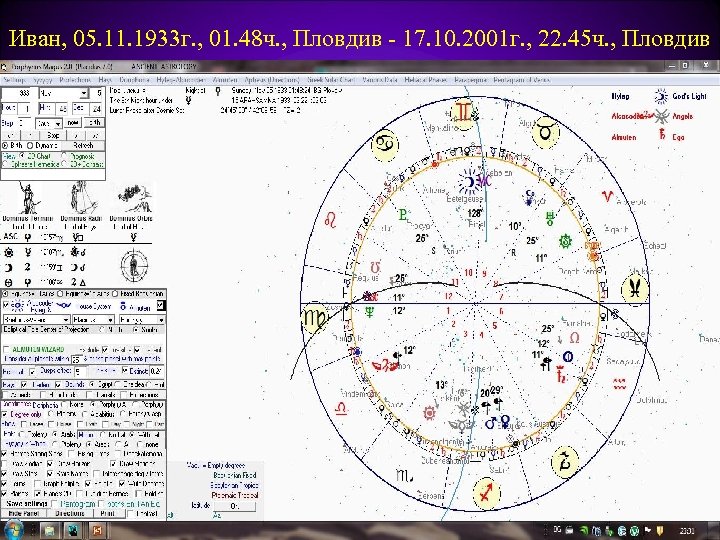The image size is (720, 540).
Task: Select the Egypt bounds radio option
Action: point(92,384)
